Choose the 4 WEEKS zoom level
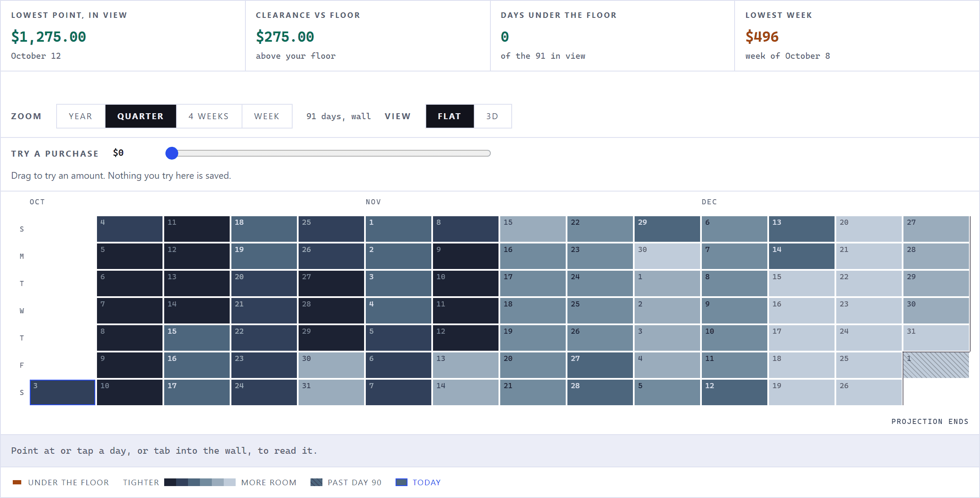 (x=209, y=116)
